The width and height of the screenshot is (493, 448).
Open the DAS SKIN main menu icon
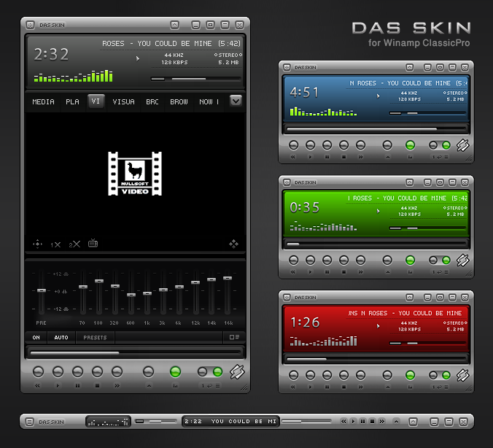(30, 25)
